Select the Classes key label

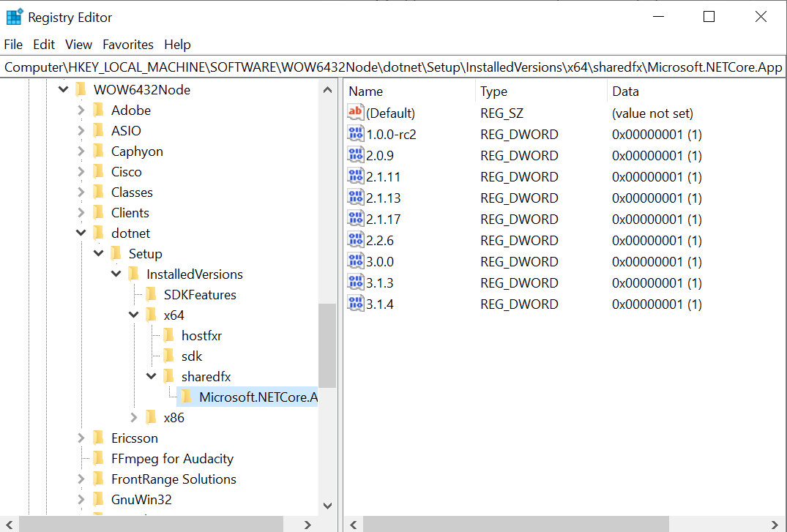(132, 192)
